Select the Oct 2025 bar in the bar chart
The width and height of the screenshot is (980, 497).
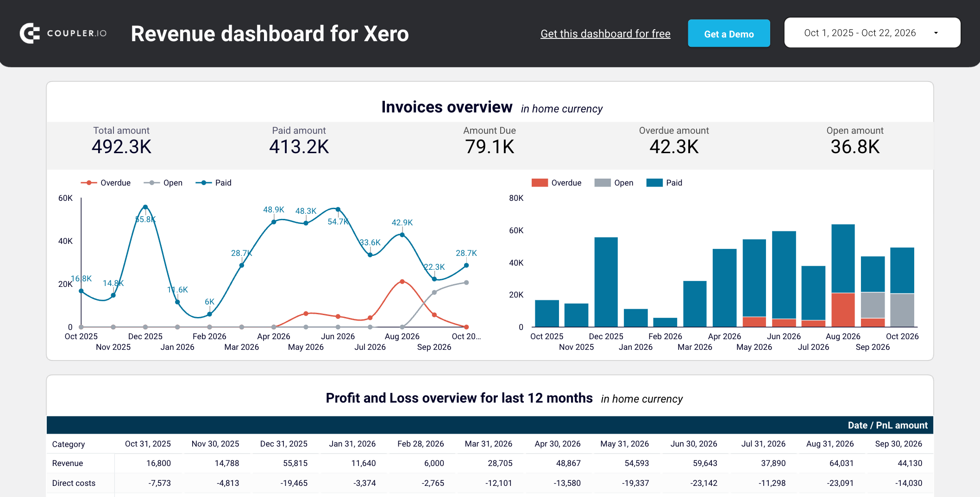point(547,313)
